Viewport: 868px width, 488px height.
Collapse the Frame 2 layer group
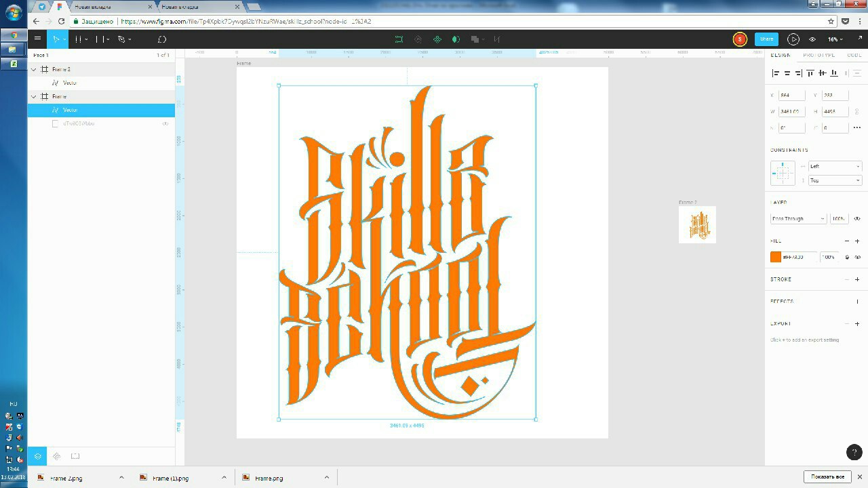(x=34, y=69)
